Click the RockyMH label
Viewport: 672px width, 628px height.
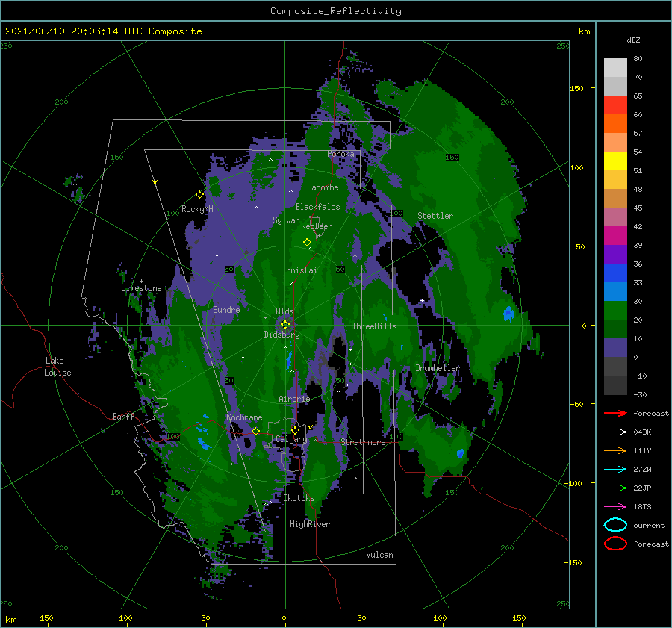tap(197, 209)
